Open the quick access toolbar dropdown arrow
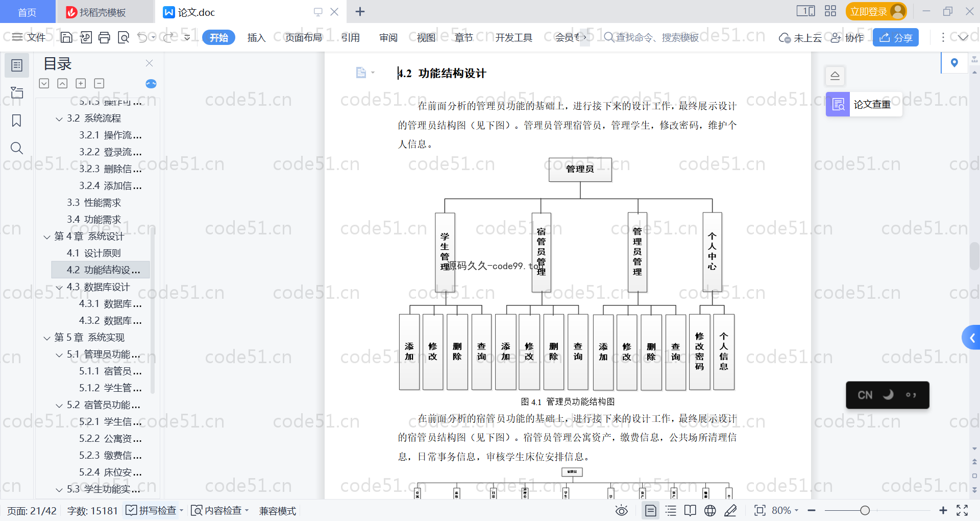Screen dimensions: 980x521 187,37
